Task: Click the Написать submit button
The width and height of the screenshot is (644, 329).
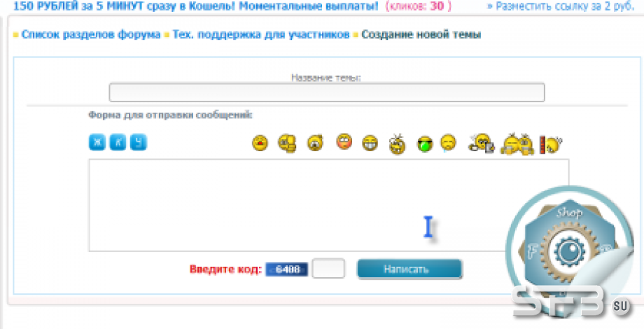Action: [409, 269]
